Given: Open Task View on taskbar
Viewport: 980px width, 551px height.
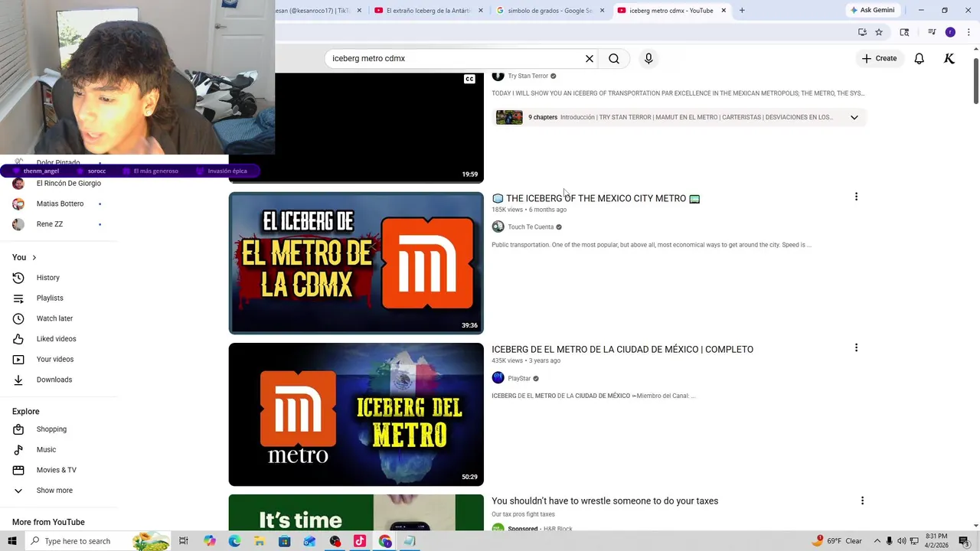Looking at the screenshot, I should (184, 541).
